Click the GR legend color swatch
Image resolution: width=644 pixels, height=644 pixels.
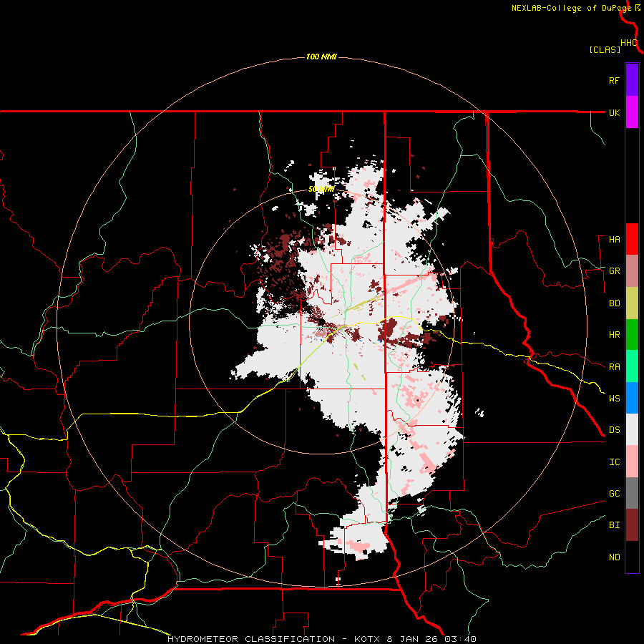point(632,270)
